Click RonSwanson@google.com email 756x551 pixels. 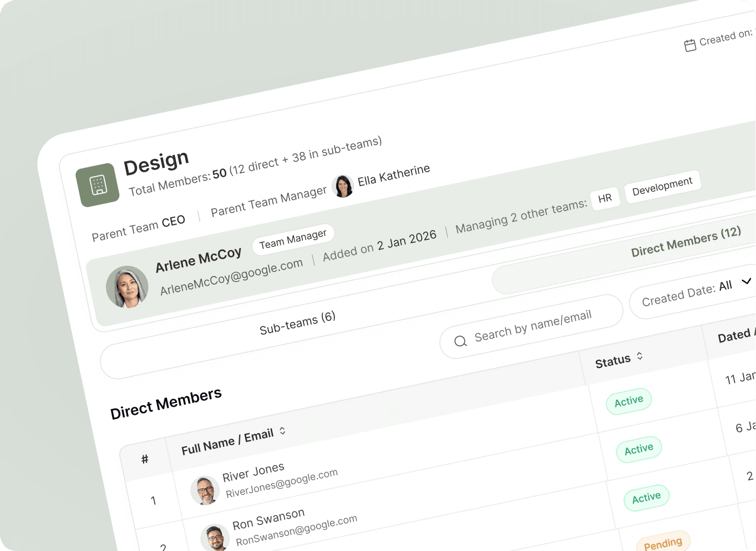296,530
